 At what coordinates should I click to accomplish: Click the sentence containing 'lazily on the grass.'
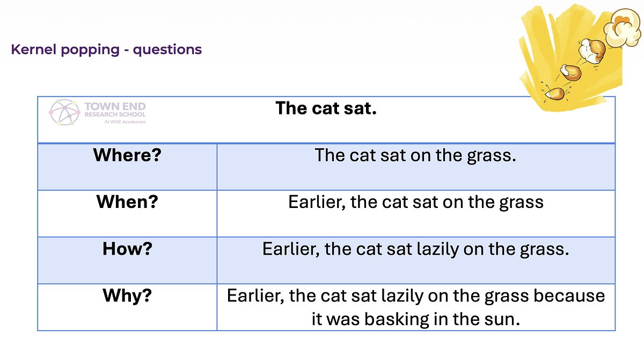coord(416,249)
